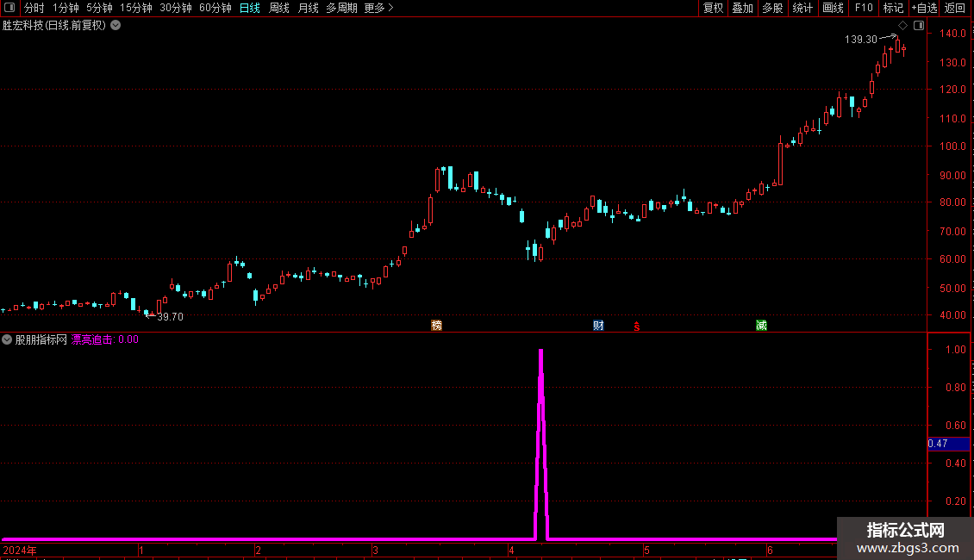Click the diamond icon in chart corner

point(903,26)
